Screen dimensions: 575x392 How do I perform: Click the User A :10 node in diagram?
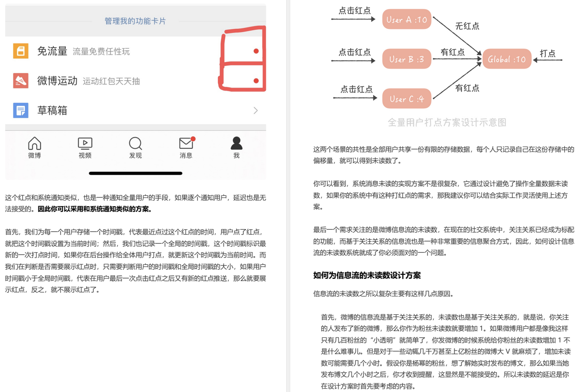point(407,19)
